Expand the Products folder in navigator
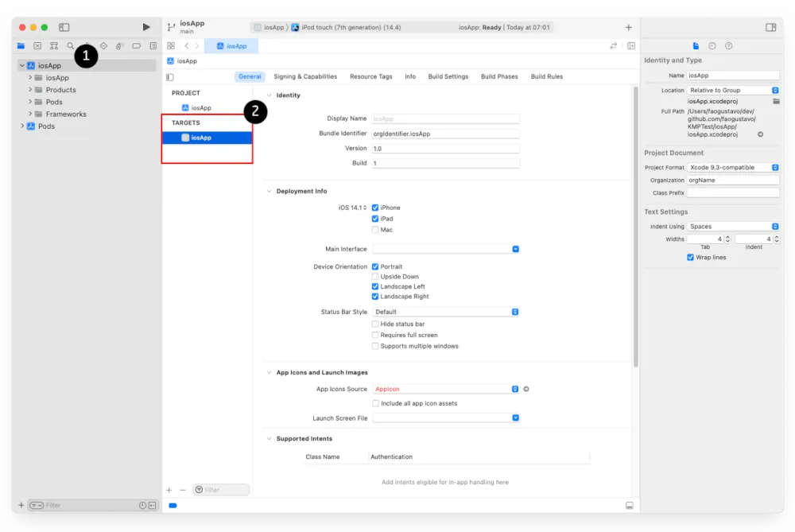Screen dimensions: 795x532 (30, 90)
